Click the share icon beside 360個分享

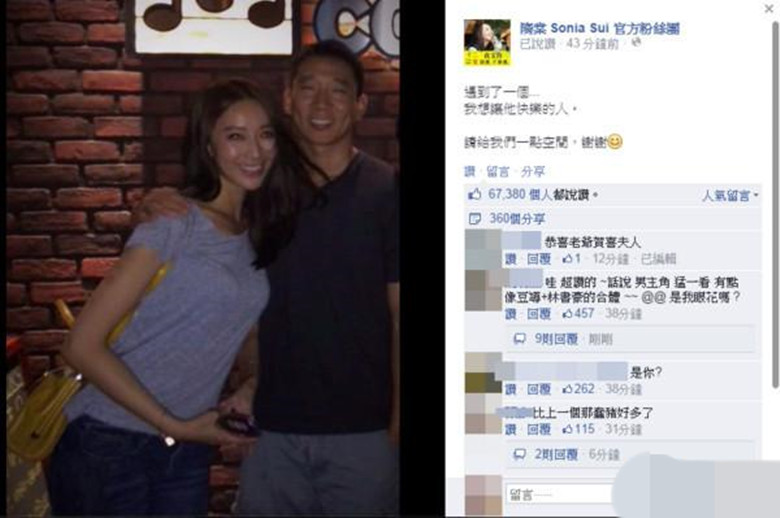point(475,218)
